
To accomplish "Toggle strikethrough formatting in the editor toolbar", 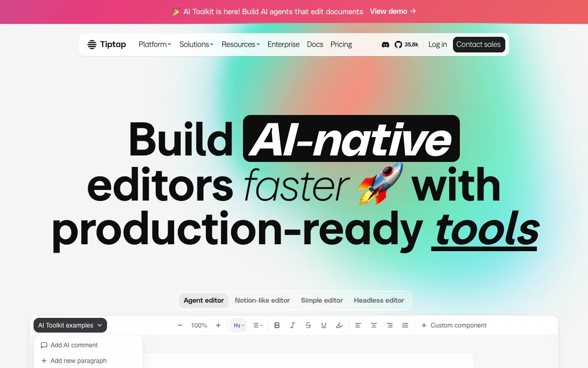I will (308, 325).
